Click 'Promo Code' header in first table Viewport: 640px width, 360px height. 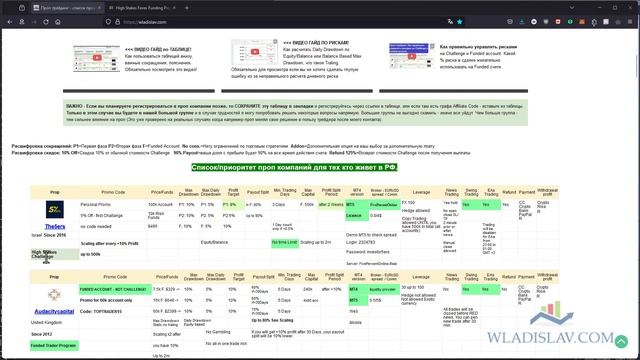pyautogui.click(x=113, y=192)
